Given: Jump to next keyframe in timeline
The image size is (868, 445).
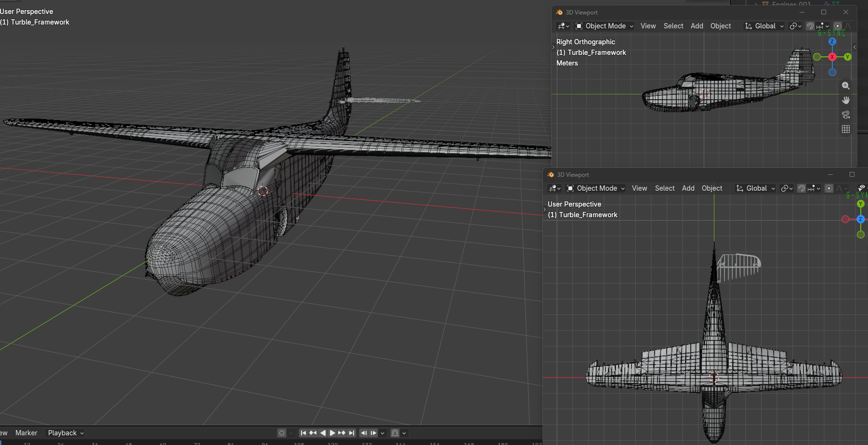Looking at the screenshot, I should [x=342, y=433].
